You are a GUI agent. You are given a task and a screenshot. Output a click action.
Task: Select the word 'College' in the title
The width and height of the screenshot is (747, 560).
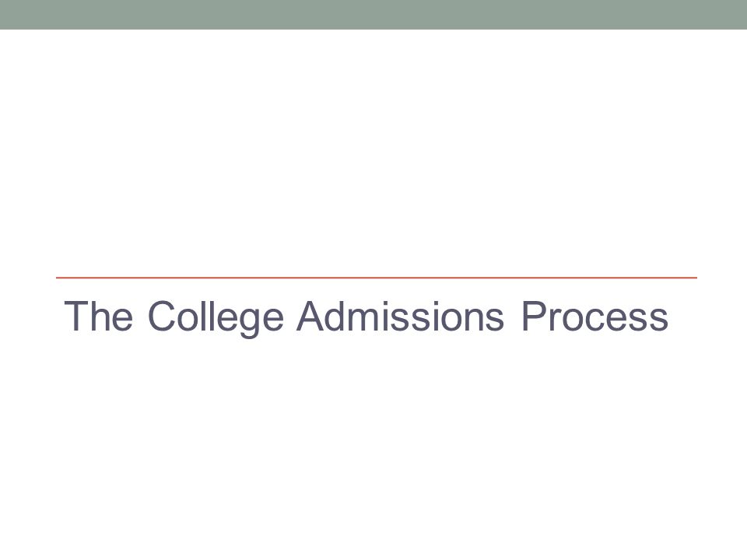216,318
